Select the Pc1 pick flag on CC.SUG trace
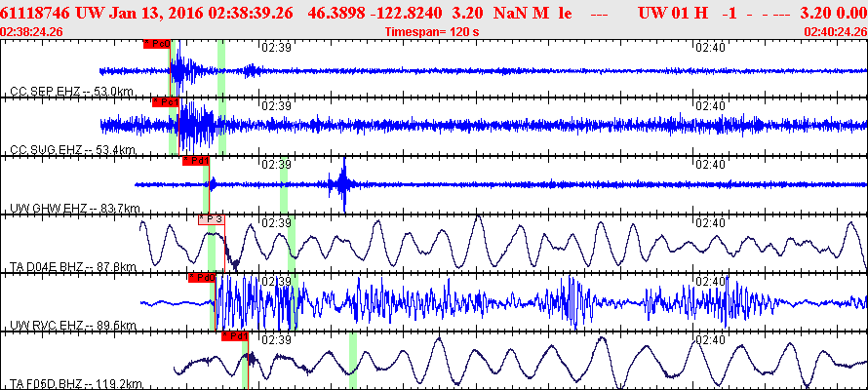Screen dimensions: 868x390 [164, 102]
